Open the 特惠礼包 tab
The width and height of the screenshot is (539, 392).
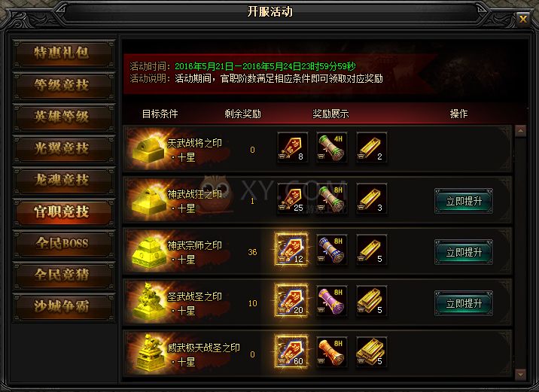pyautogui.click(x=63, y=54)
